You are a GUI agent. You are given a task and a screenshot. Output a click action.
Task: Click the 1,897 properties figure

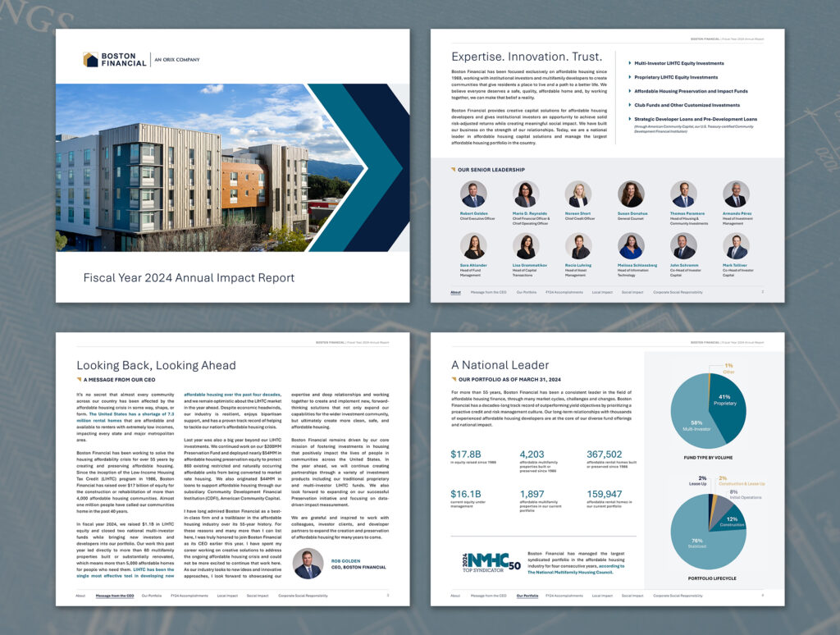(x=532, y=494)
